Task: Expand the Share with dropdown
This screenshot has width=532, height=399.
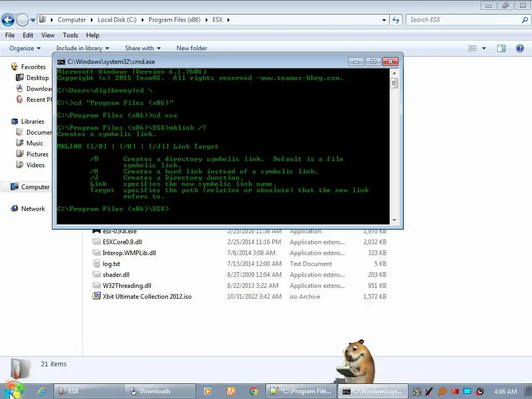Action: pos(142,48)
